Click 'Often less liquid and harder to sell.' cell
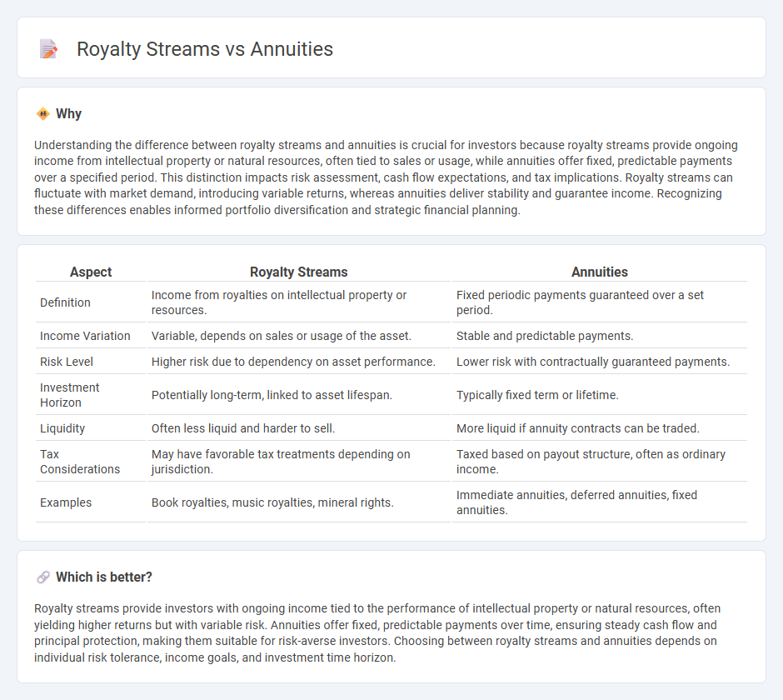Image resolution: width=783 pixels, height=700 pixels. 298,428
